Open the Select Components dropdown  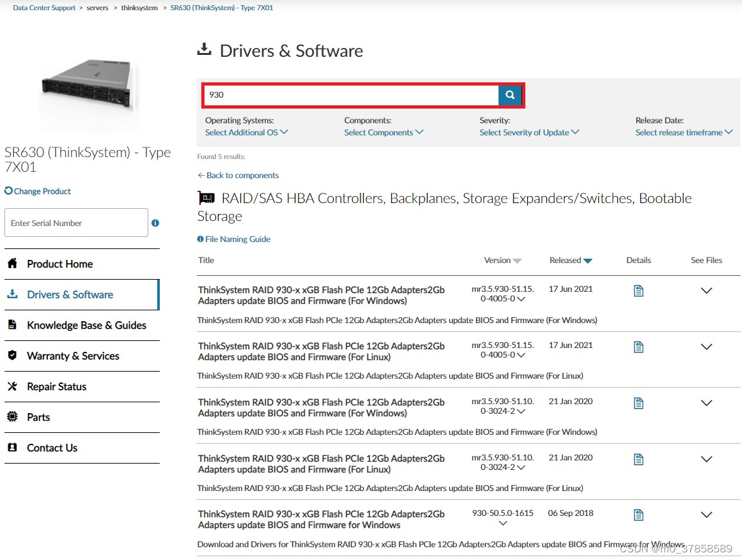pyautogui.click(x=383, y=132)
